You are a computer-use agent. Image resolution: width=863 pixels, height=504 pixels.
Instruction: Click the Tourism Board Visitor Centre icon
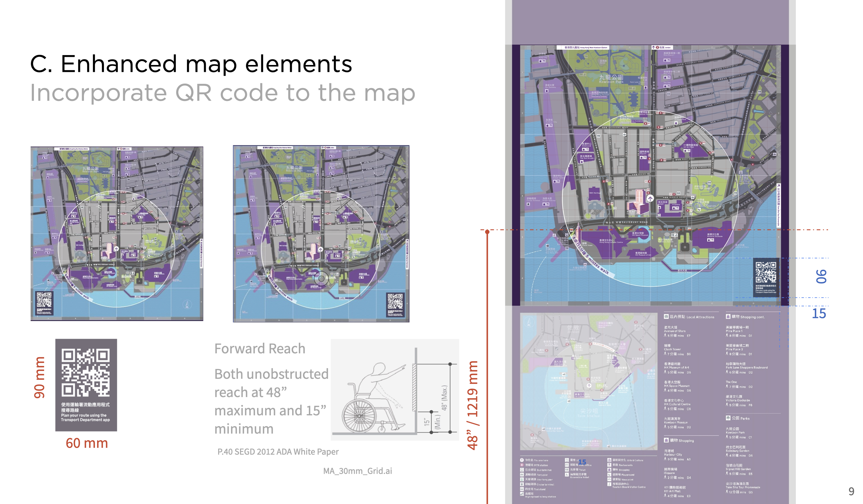tap(609, 484)
